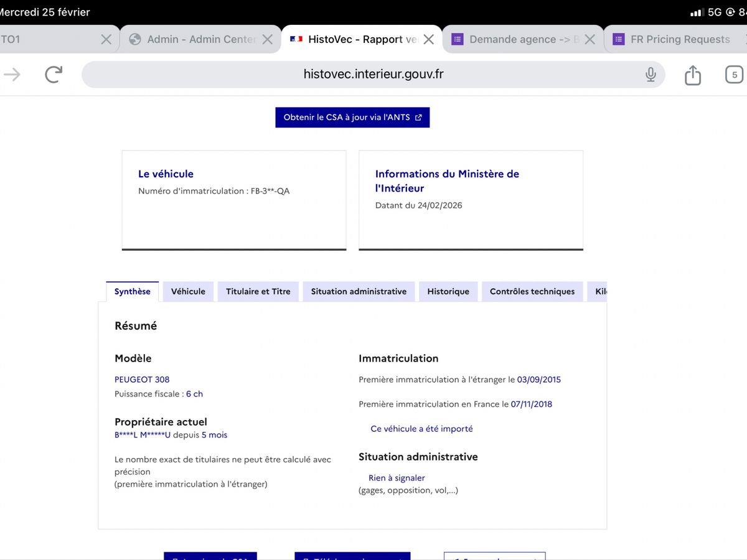Tap the address bar URL field

(374, 75)
